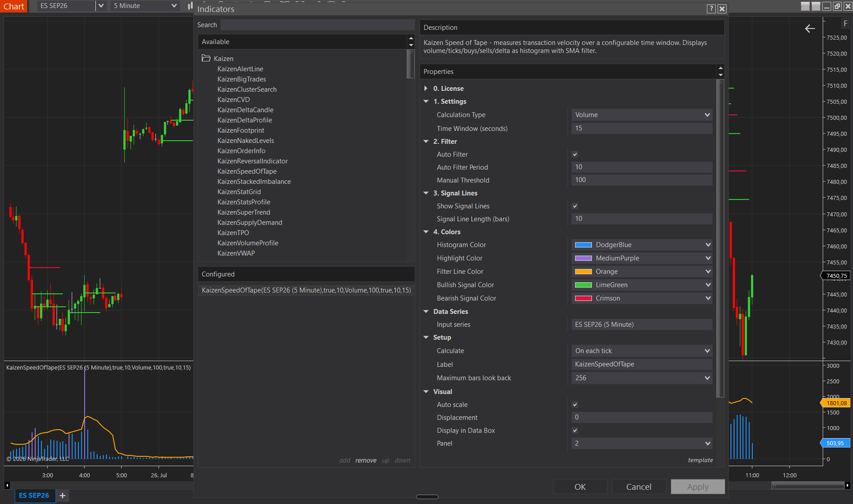Click the Time Window (seconds) field
853x504 pixels.
(642, 128)
